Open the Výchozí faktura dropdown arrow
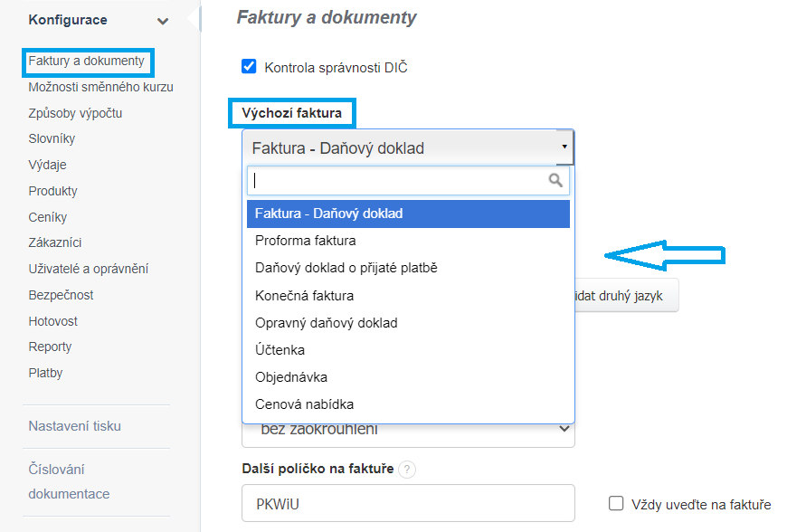787x532 pixels. tap(564, 147)
